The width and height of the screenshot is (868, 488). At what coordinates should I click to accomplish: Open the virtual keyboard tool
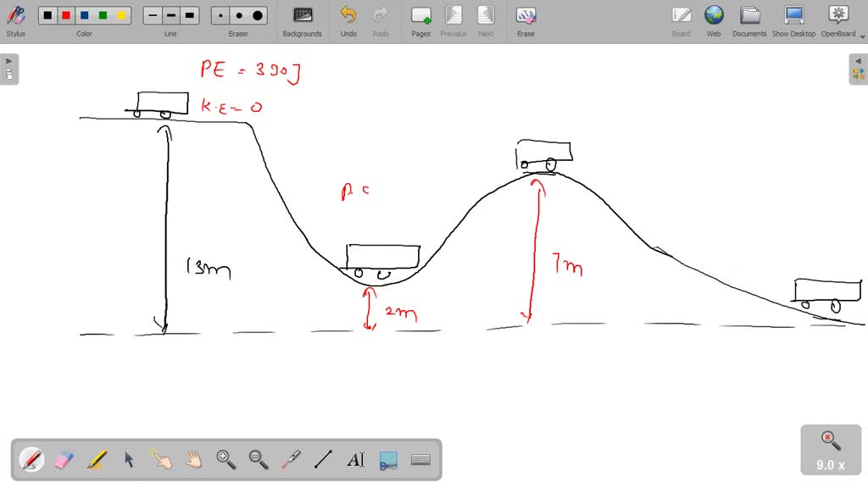[x=420, y=459]
